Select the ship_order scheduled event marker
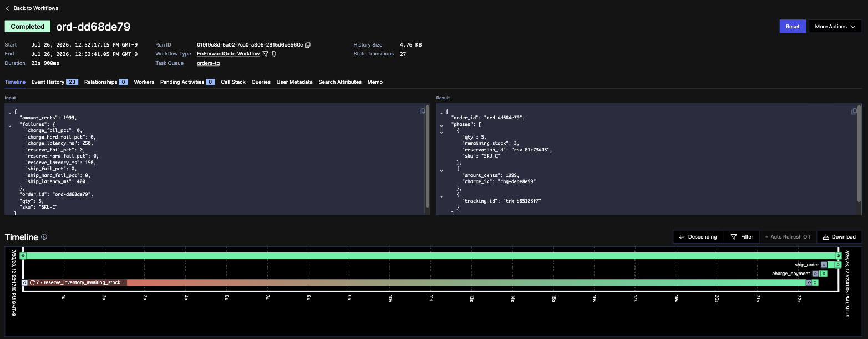 click(x=824, y=265)
